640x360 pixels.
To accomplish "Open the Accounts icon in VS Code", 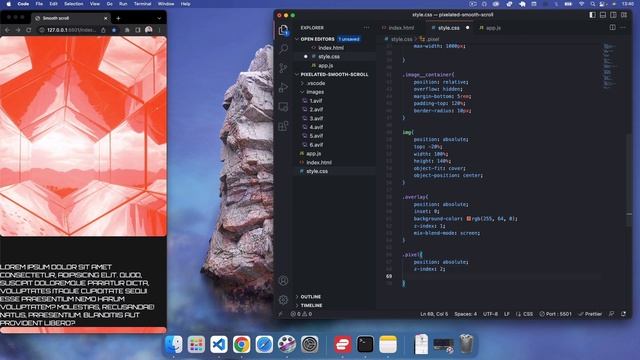I will tap(283, 281).
